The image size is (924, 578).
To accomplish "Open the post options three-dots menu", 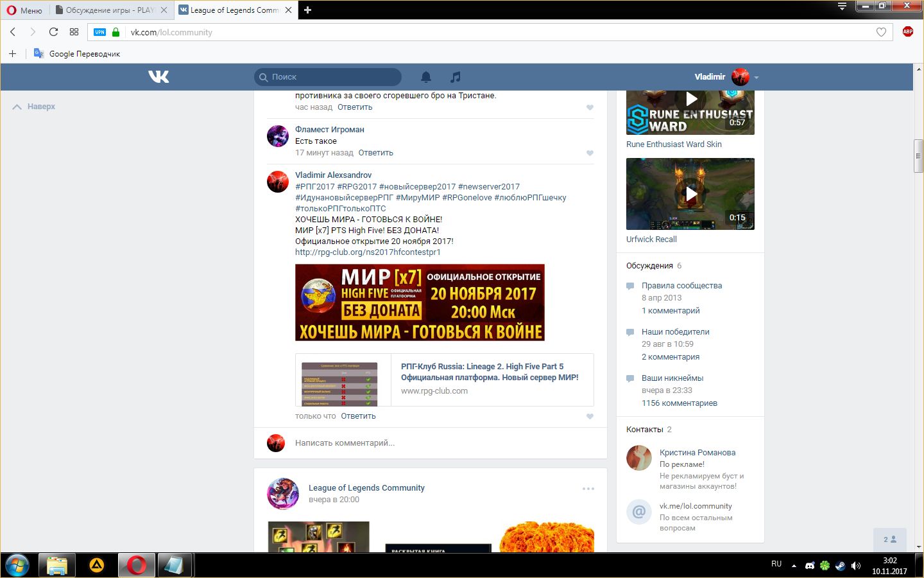I will [x=588, y=489].
